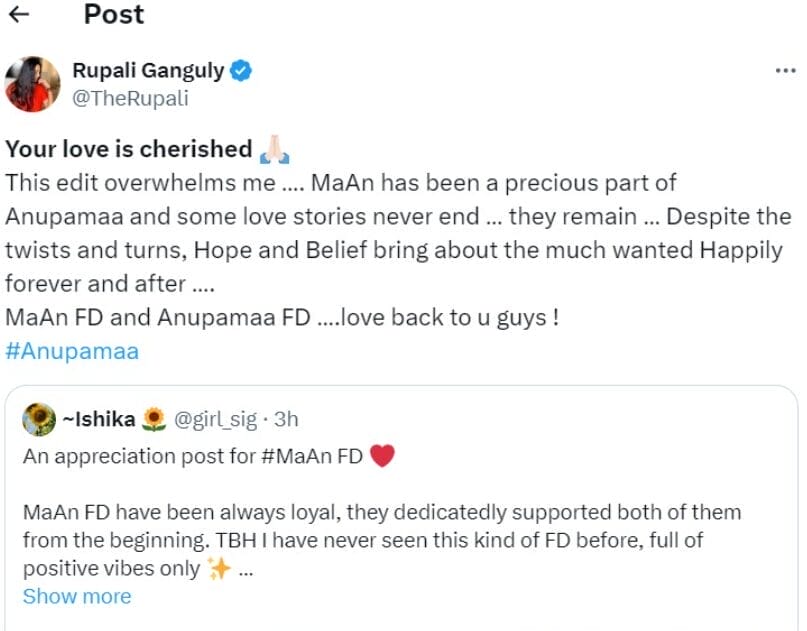Click the folded hands emoji after cherished

(277, 148)
